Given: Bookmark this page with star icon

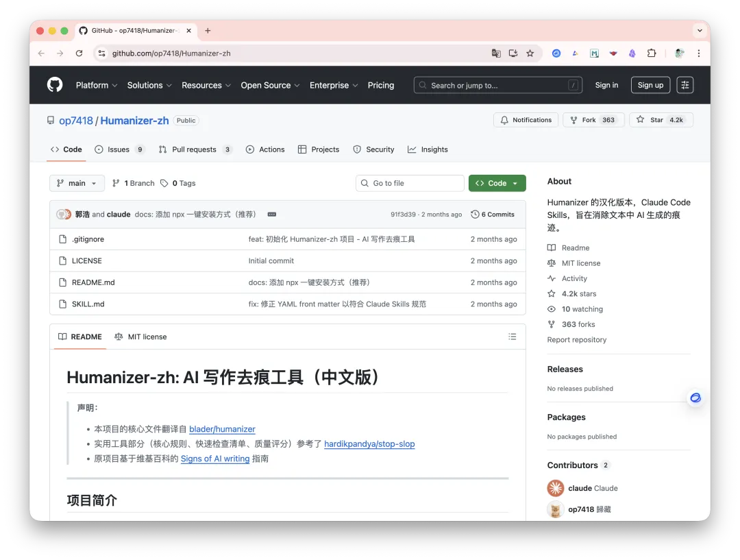Looking at the screenshot, I should (530, 53).
